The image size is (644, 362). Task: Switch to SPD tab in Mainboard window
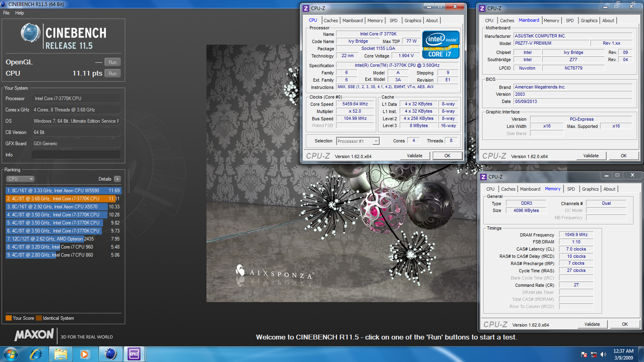pyautogui.click(x=570, y=21)
